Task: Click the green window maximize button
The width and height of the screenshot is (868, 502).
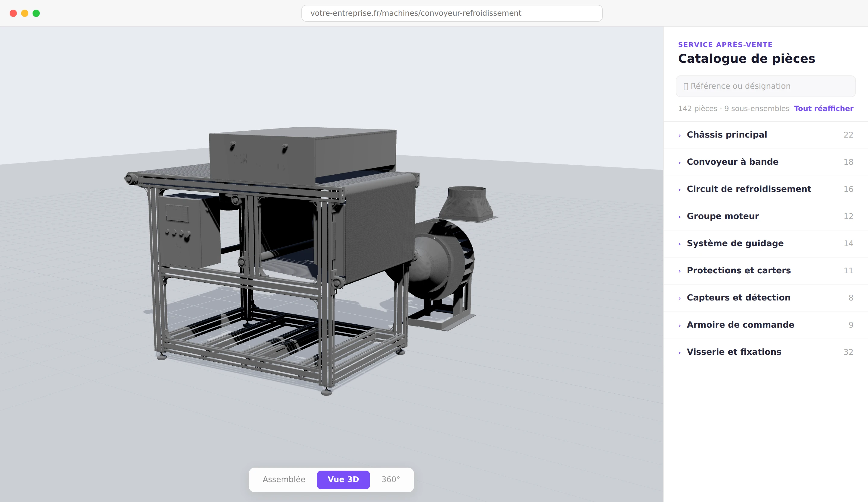Action: [x=36, y=13]
